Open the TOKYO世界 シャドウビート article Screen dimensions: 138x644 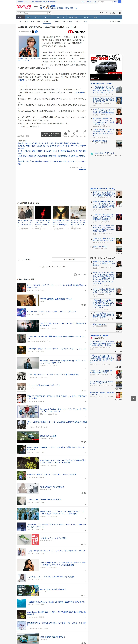pyautogui.click(x=56, y=349)
